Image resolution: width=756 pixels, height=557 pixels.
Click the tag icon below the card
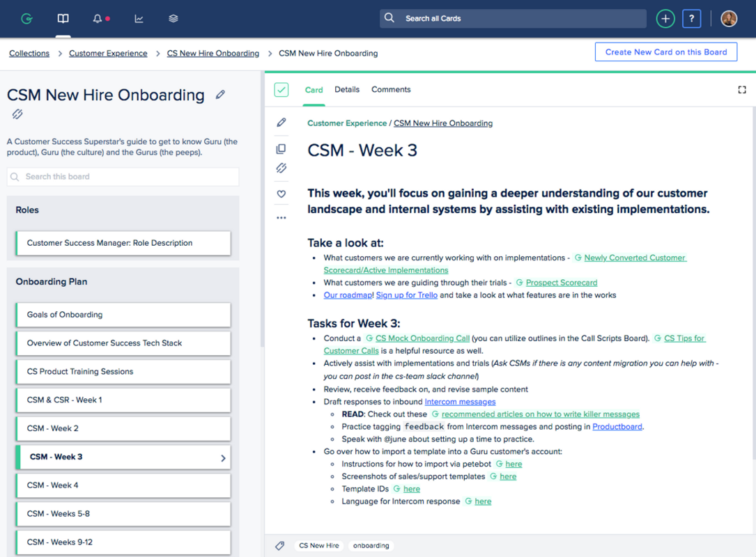click(280, 545)
